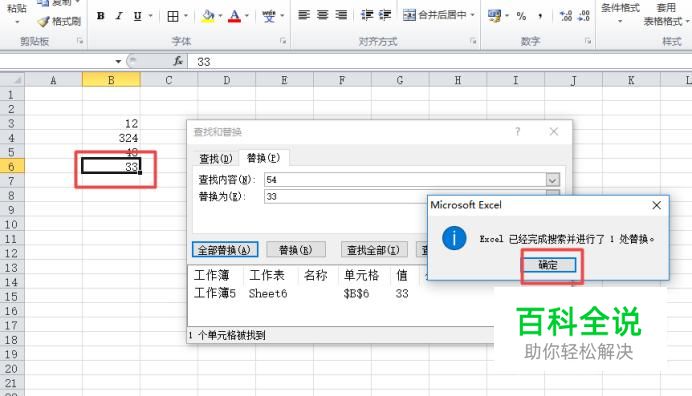Open the 合并后居中 dropdown arrow
Image resolution: width=692 pixels, height=396 pixels.
pos(473,15)
